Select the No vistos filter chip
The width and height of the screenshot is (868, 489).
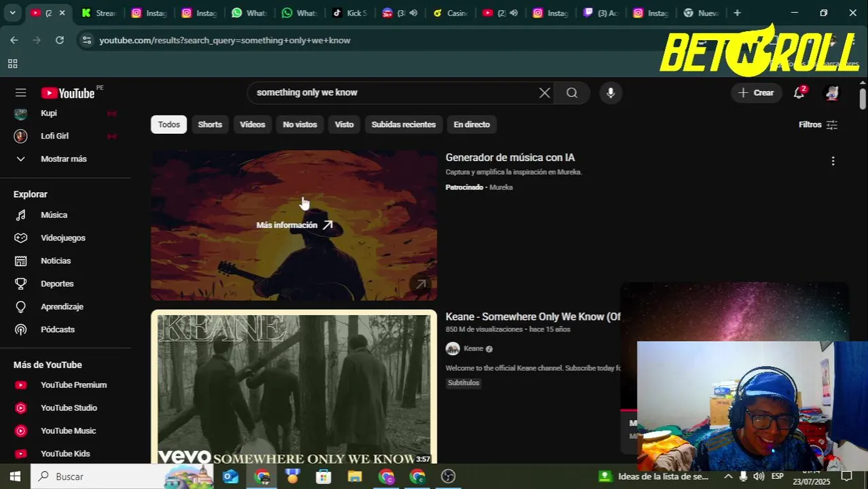(x=300, y=124)
